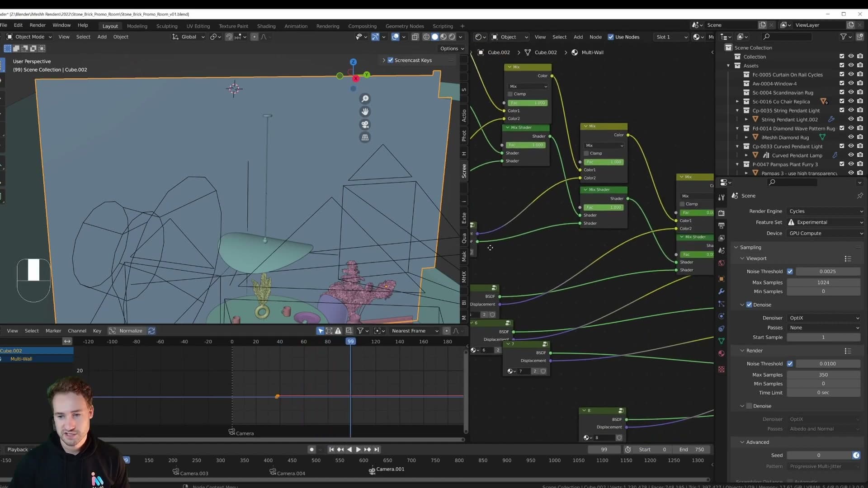The width and height of the screenshot is (868, 488).
Task: Switch to Shading workspace tab
Action: point(266,26)
